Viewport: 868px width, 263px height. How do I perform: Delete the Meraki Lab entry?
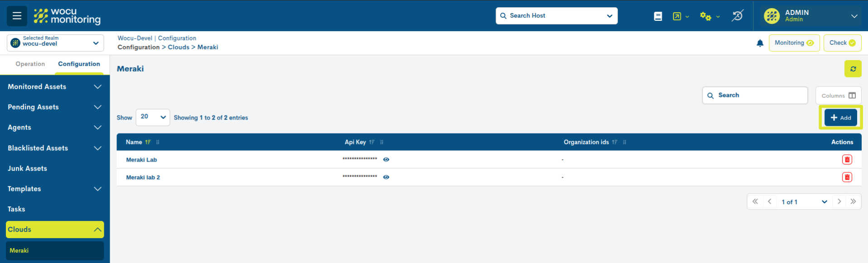(x=847, y=159)
